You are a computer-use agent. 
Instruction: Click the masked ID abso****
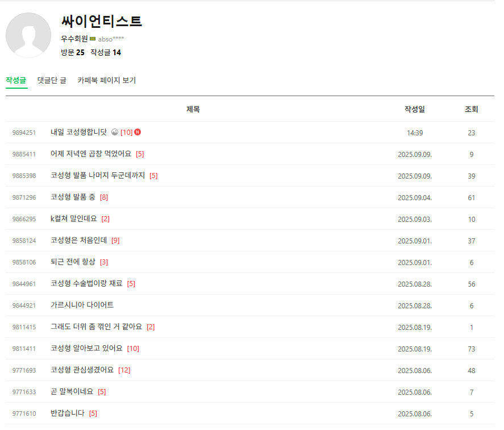tap(111, 39)
